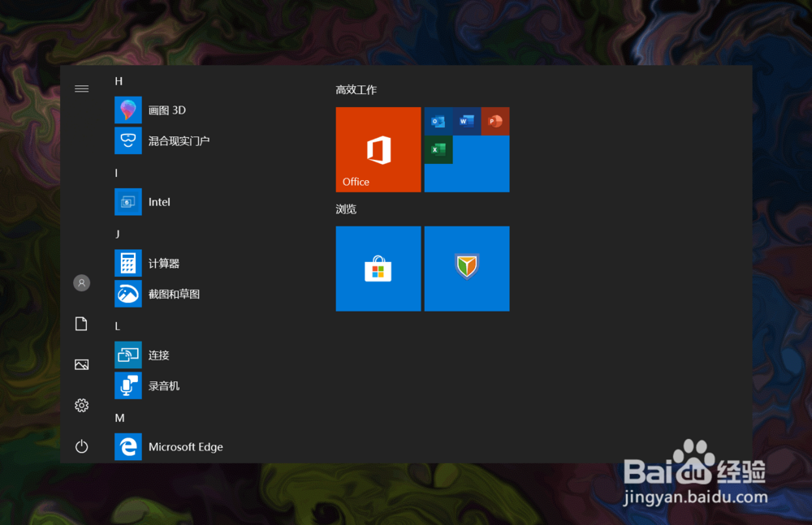Open the user account icon

[x=81, y=282]
